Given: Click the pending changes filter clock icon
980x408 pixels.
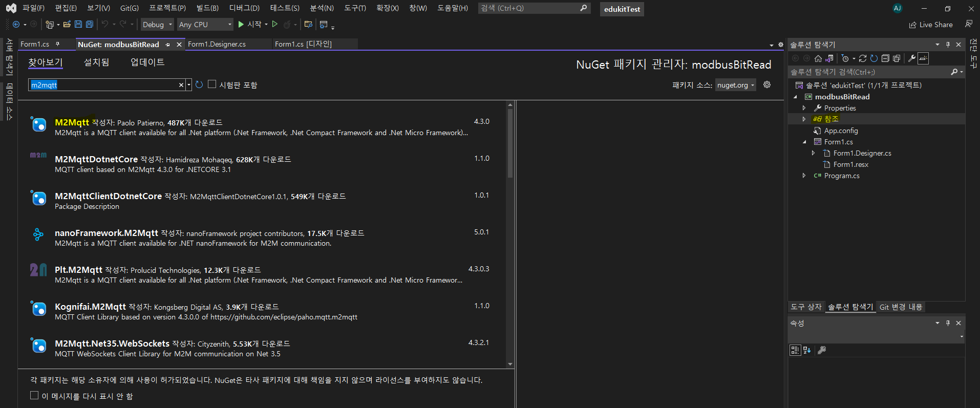Looking at the screenshot, I should (845, 58).
